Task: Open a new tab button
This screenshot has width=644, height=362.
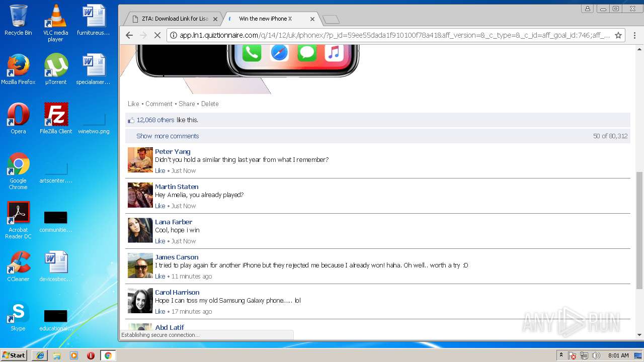Action: (331, 19)
